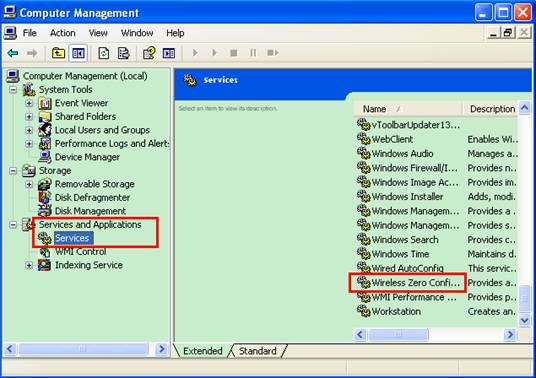The image size is (536, 378).
Task: Sort services by the Name column header
Action: (408, 109)
